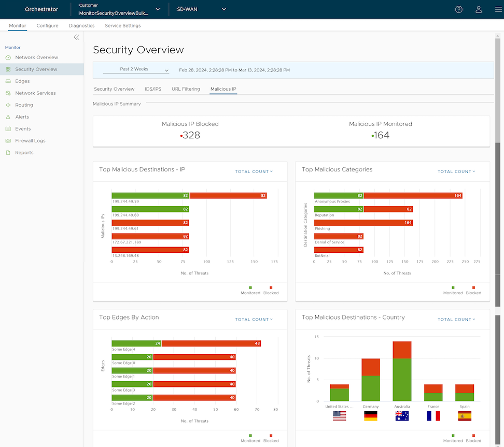
Task: Click the Alerts triangle icon
Action: [x=8, y=117]
